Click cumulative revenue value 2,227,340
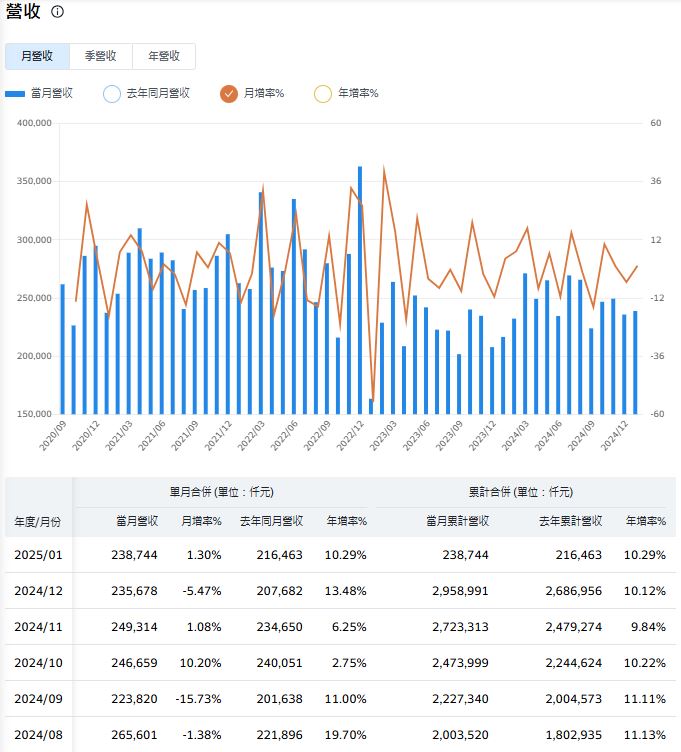 click(x=460, y=699)
